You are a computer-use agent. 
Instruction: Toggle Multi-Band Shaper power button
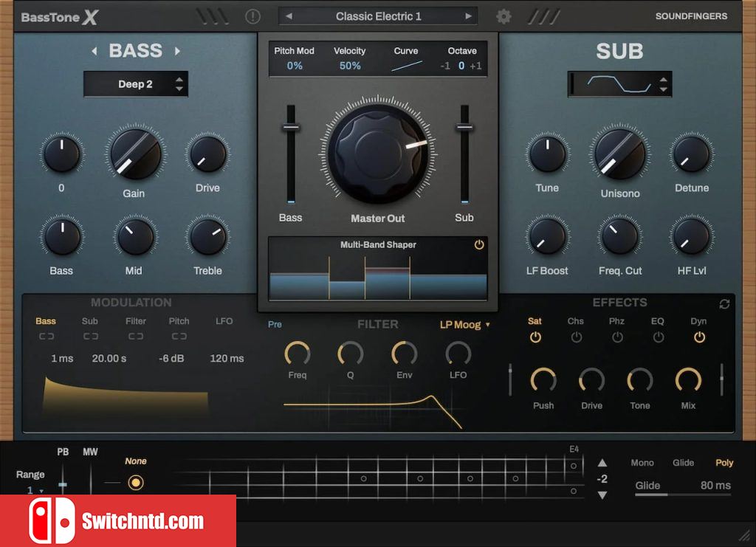click(x=478, y=245)
